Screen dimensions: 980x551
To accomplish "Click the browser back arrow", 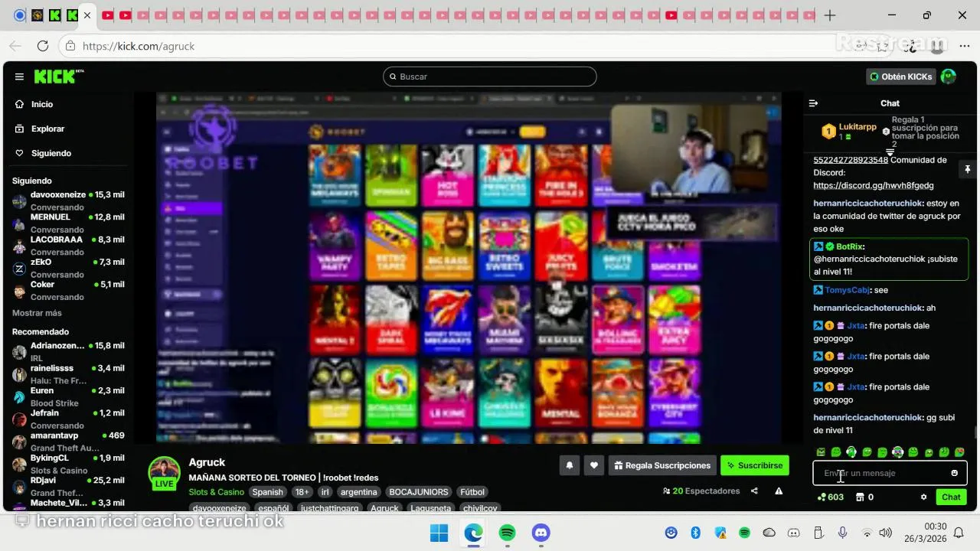I will (x=15, y=46).
